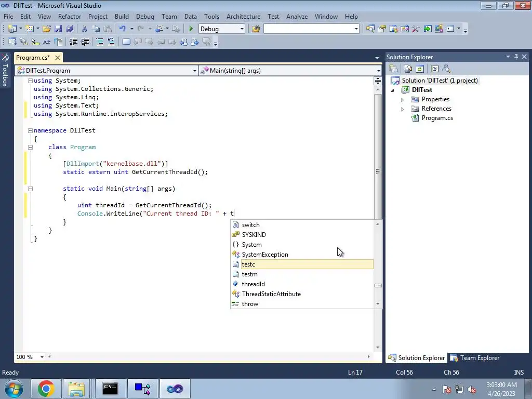The height and width of the screenshot is (399, 532).
Task: Click the Undo arrow icon
Action: click(123, 29)
